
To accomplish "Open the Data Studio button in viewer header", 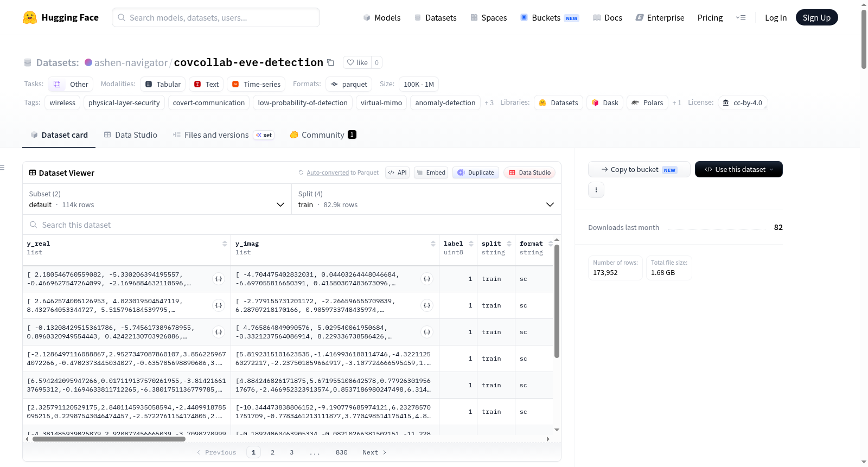I will click(529, 172).
